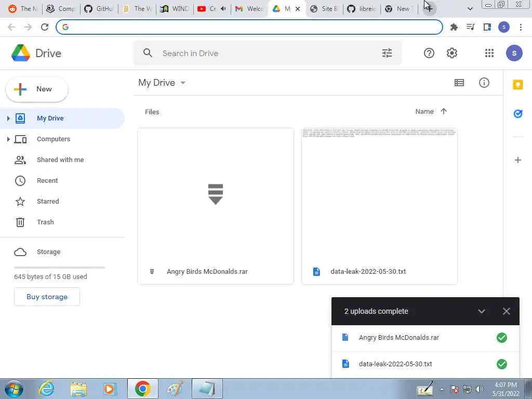Image resolution: width=532 pixels, height=399 pixels.
Task: Switch to the libreic GitHub tab
Action: click(x=362, y=9)
